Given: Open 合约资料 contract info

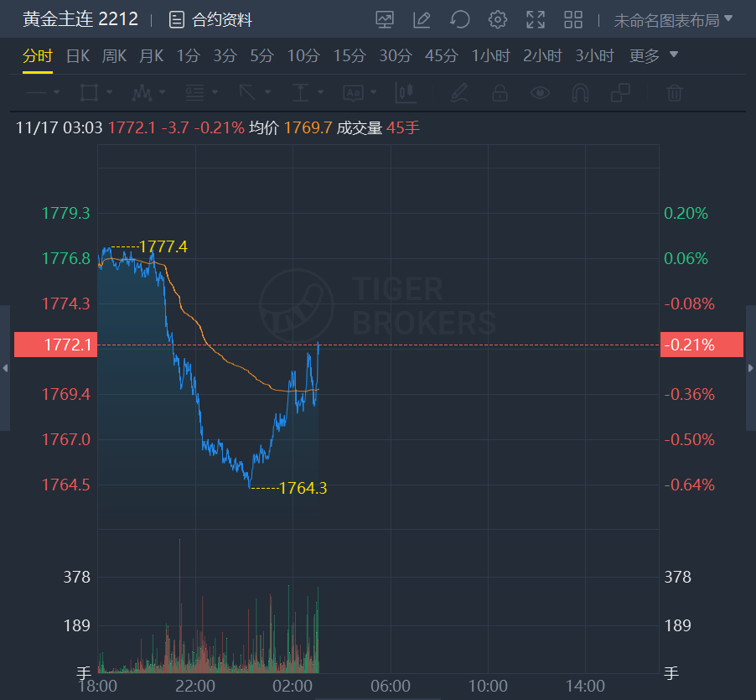Looking at the screenshot, I should pyautogui.click(x=210, y=19).
